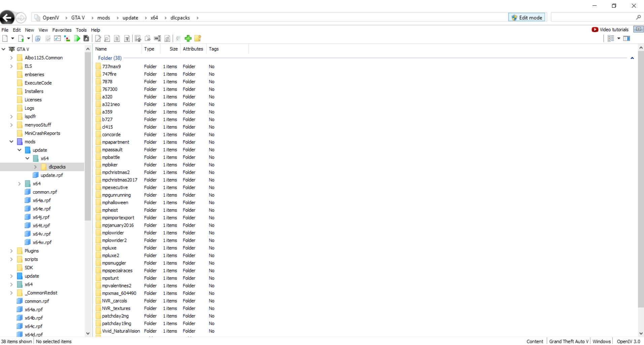The height and width of the screenshot is (345, 644).
Task: Toggle Edit mode button
Action: tap(527, 17)
